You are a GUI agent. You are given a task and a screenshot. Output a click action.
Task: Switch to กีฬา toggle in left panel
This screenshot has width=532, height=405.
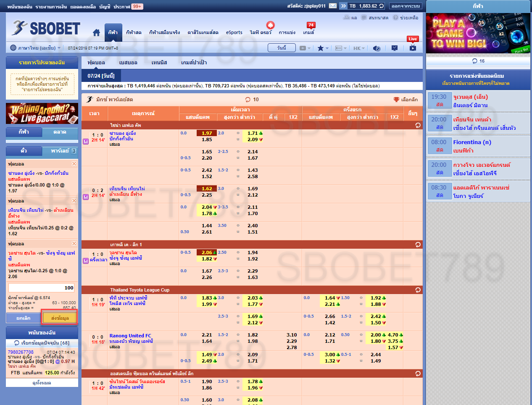click(x=24, y=132)
